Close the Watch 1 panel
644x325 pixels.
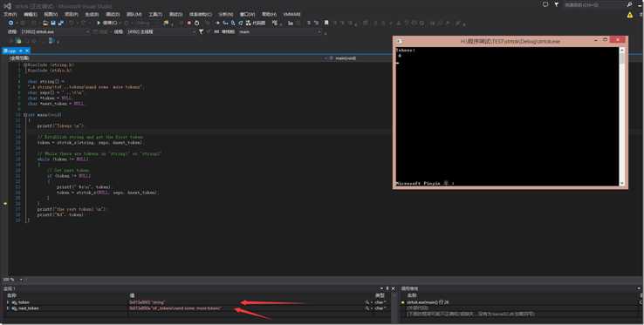click(x=393, y=289)
